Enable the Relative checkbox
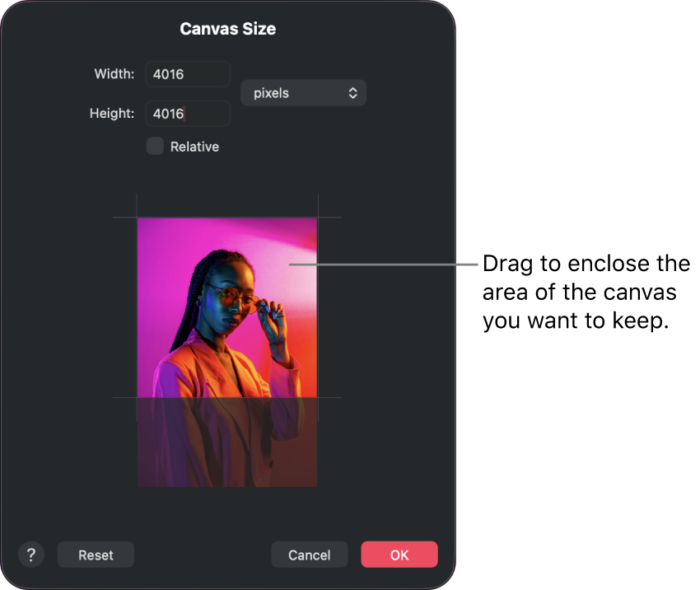700x590 pixels. (154, 146)
